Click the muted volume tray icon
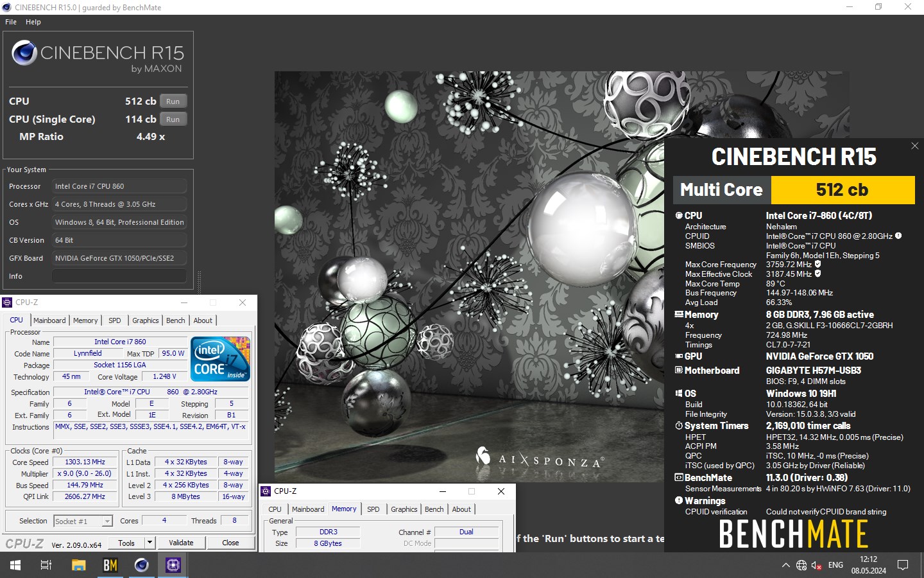The image size is (924, 578). 817,565
